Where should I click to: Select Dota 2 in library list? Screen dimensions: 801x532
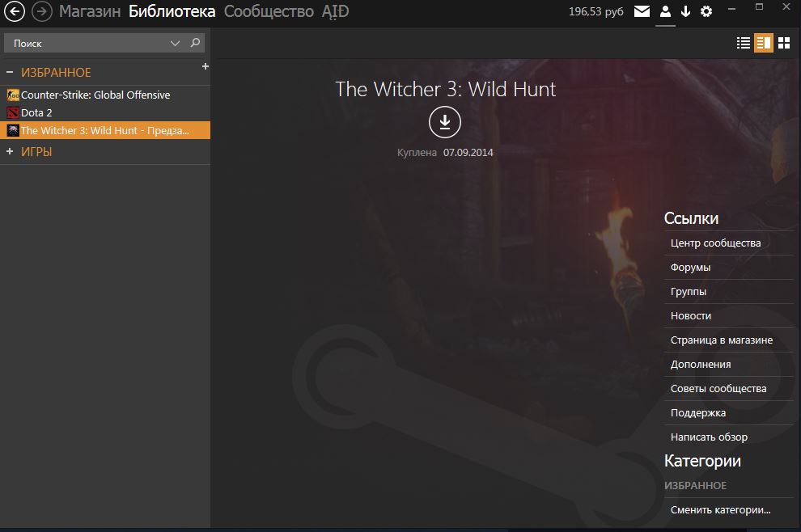(105, 113)
